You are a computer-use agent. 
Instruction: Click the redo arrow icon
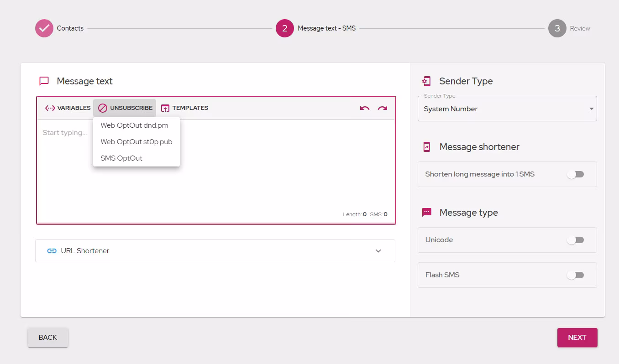(x=383, y=108)
